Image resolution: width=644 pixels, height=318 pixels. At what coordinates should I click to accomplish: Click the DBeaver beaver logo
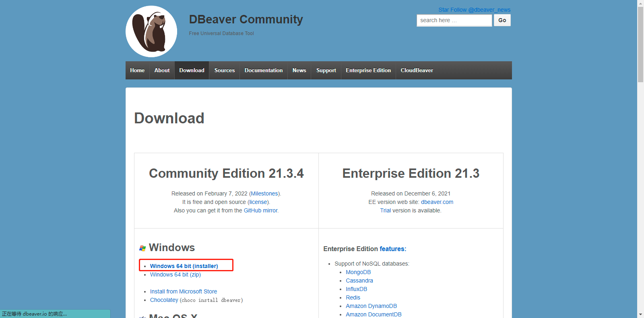click(151, 31)
